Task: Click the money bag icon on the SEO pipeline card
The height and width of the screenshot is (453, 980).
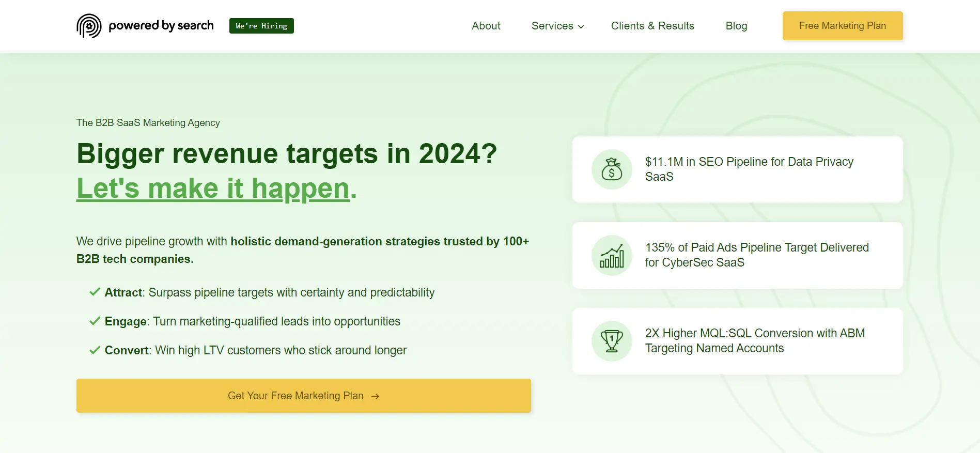Action: pyautogui.click(x=612, y=169)
